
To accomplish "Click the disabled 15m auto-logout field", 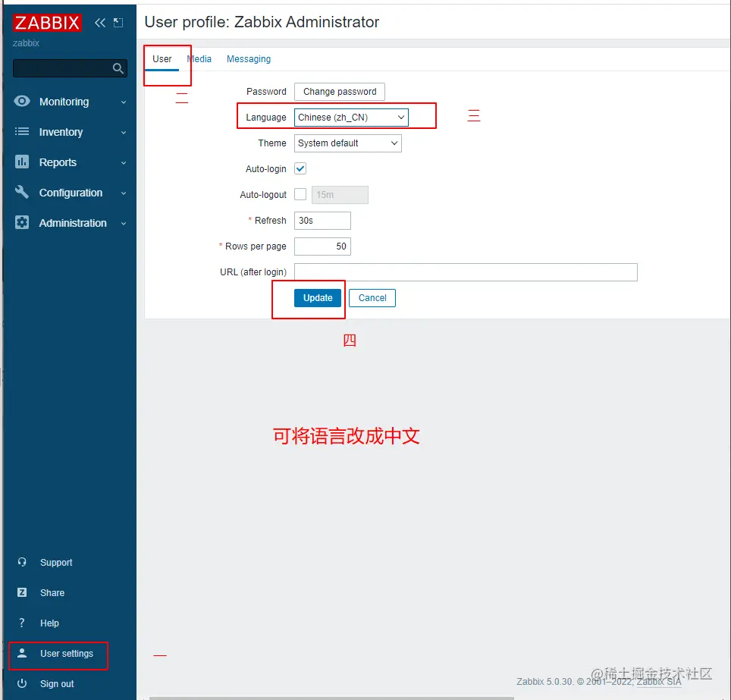I will coord(340,195).
